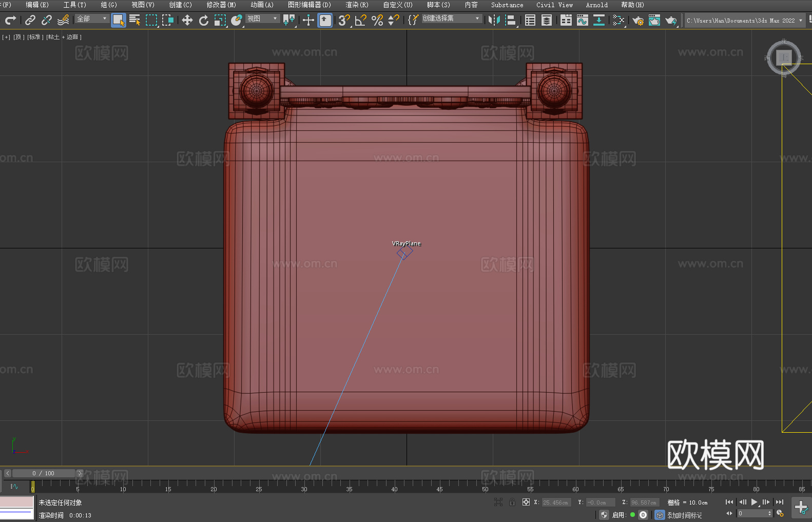Click the Set Keys plus-key button
This screenshot has width=812, height=522.
point(801,508)
